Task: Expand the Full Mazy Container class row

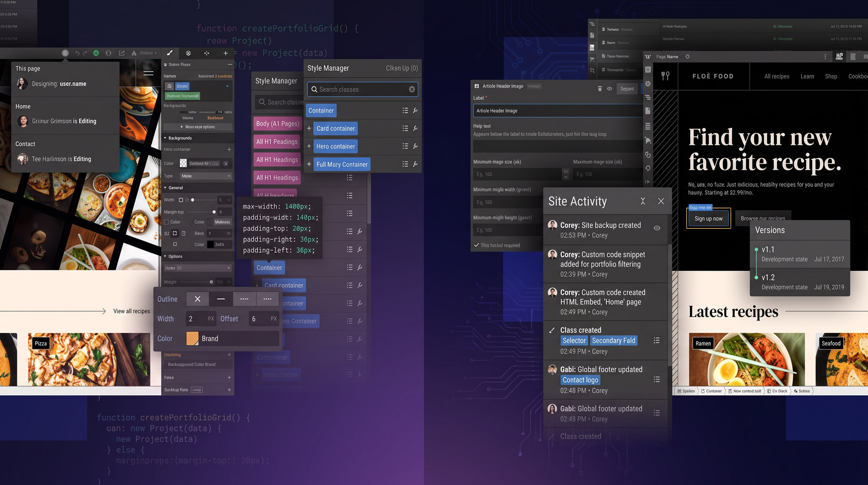Action: coord(309,164)
